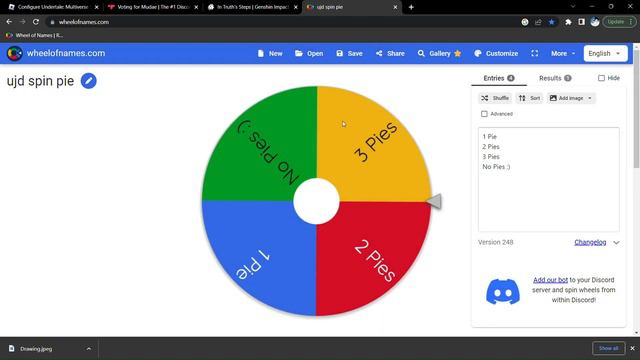The width and height of the screenshot is (640, 360).
Task: Bookmark this page with the star icon
Action: 551,22
